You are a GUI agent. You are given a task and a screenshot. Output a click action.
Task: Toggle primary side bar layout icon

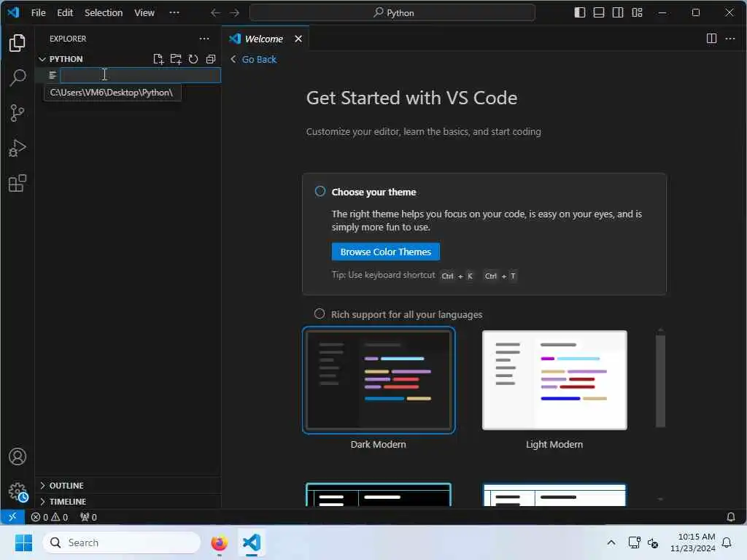[x=580, y=12]
